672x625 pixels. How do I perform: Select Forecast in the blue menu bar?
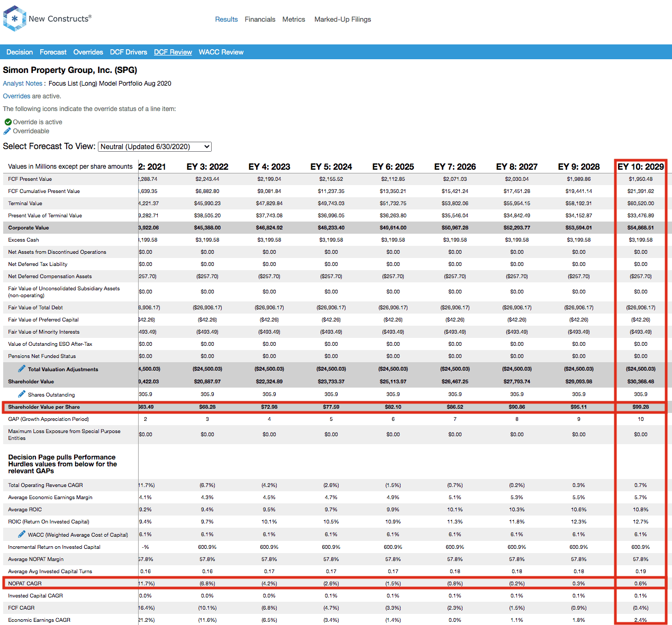pyautogui.click(x=53, y=52)
